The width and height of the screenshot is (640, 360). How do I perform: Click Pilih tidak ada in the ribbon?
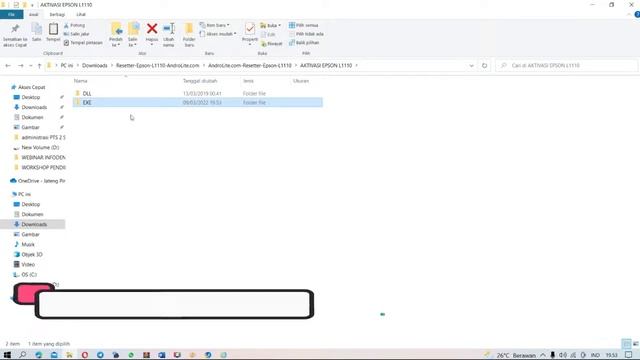(306, 34)
